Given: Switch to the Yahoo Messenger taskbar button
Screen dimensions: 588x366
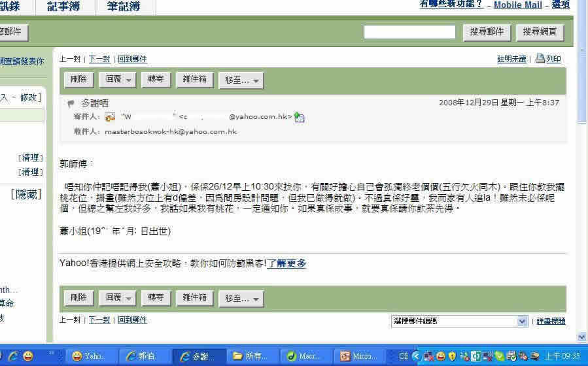Looking at the screenshot, I should [x=88, y=356].
